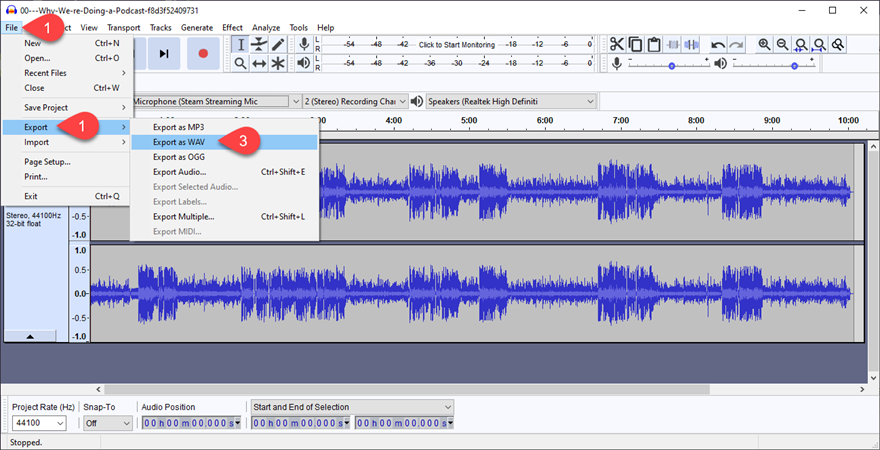The image size is (880, 450).
Task: Choose Export as WAV from the submenu
Action: point(180,142)
